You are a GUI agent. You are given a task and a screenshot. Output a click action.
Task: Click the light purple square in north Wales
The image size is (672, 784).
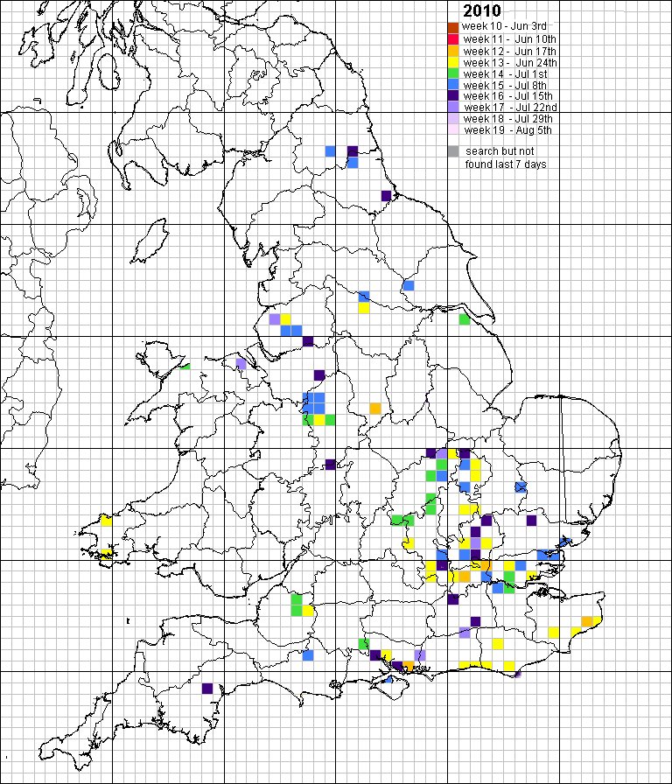pyautogui.click(x=241, y=363)
